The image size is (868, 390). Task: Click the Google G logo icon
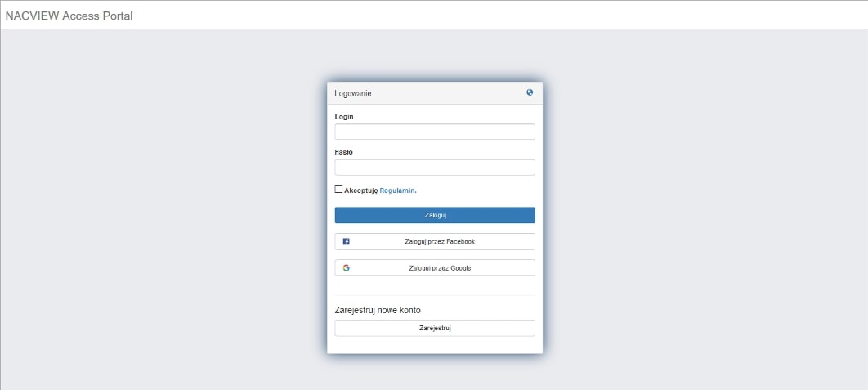(x=347, y=268)
